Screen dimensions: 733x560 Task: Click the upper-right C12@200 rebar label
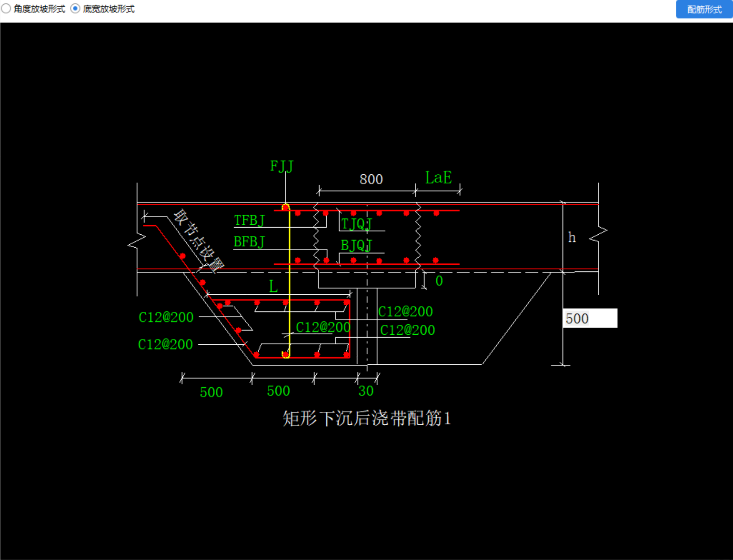click(405, 311)
